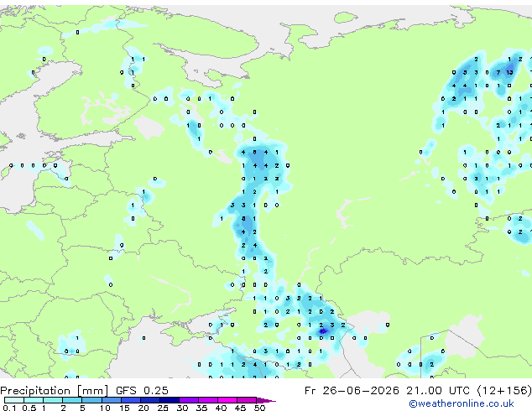Select the 30–35 mm purple legend swatch
532x411 pixels.
click(188, 400)
